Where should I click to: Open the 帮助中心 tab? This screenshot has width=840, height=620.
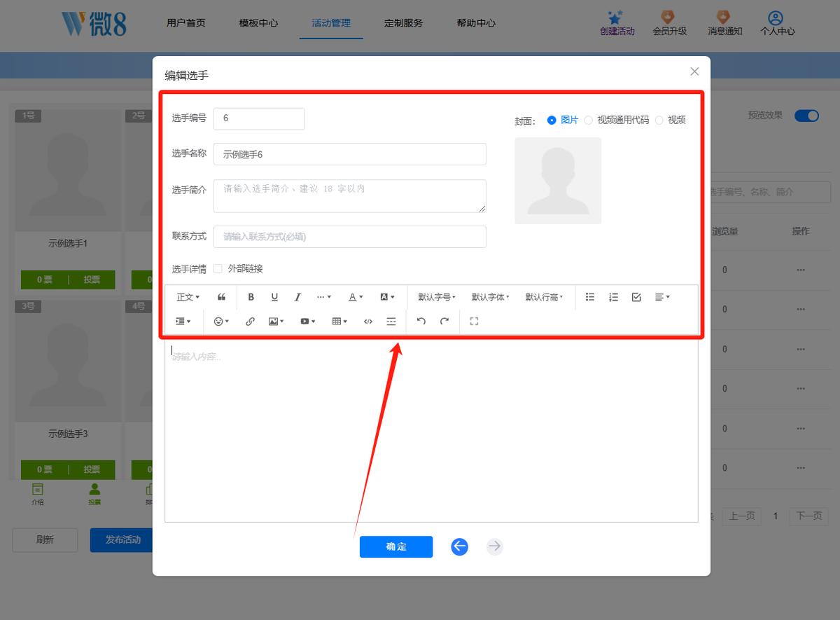[x=476, y=23]
